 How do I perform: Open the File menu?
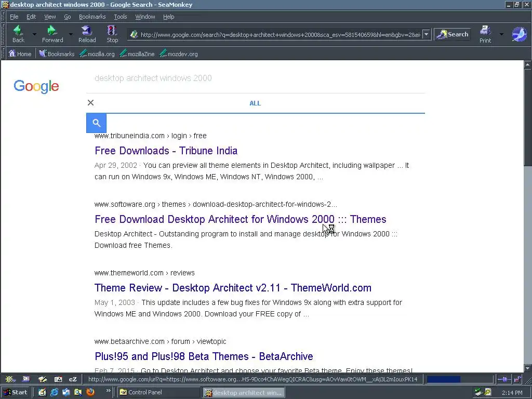(x=14, y=17)
